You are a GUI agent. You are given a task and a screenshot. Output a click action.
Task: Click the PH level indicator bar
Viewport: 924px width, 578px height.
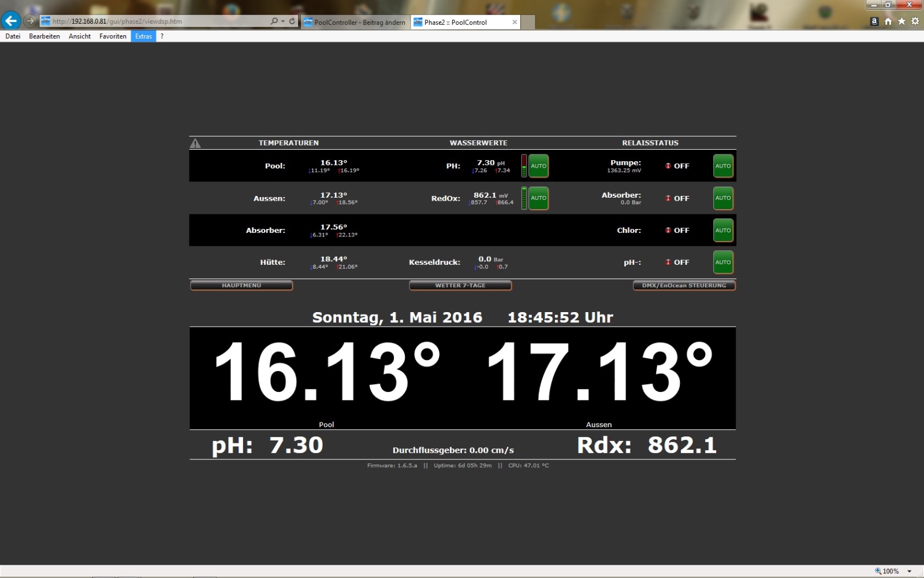(x=524, y=166)
